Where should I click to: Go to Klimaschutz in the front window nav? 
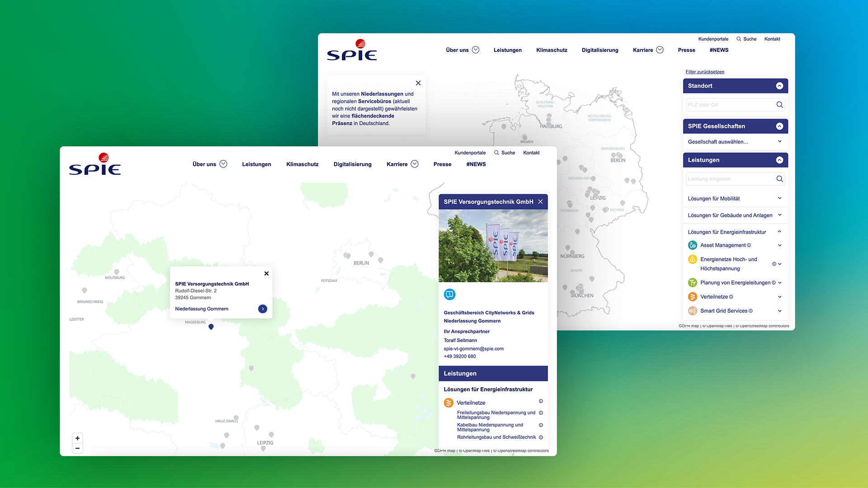[x=302, y=164]
